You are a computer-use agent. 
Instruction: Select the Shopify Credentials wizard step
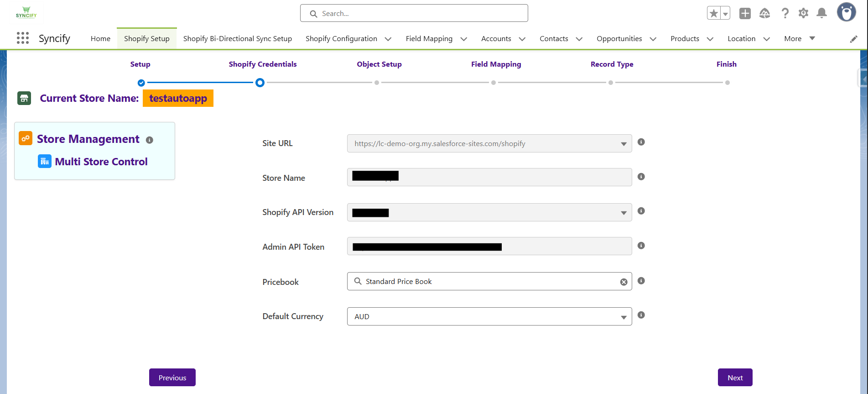(263, 64)
